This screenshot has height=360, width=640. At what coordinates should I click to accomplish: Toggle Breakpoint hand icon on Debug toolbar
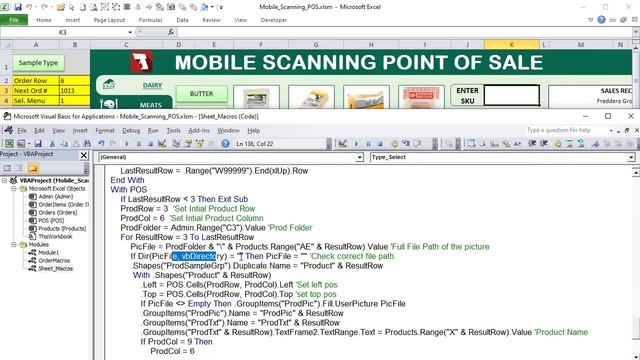pos(394,143)
